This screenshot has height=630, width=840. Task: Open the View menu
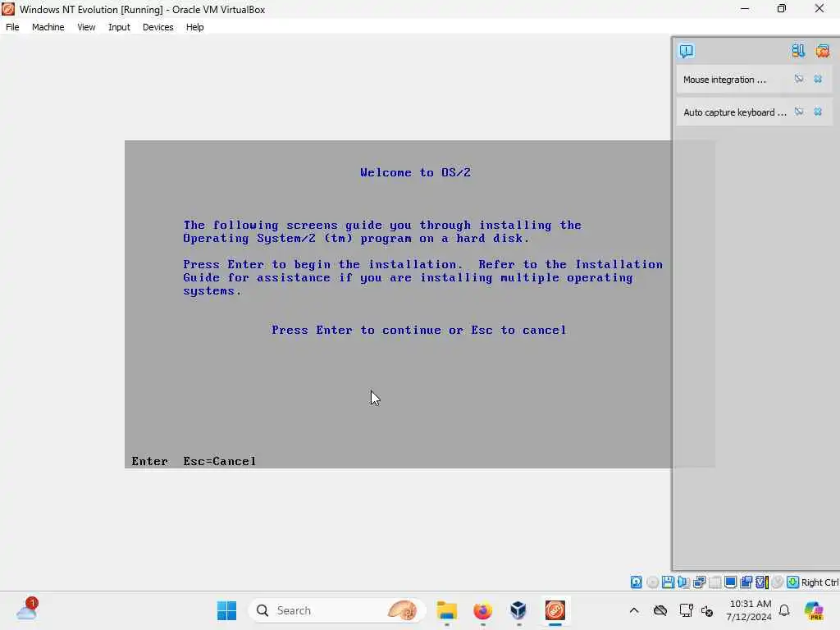click(x=86, y=27)
